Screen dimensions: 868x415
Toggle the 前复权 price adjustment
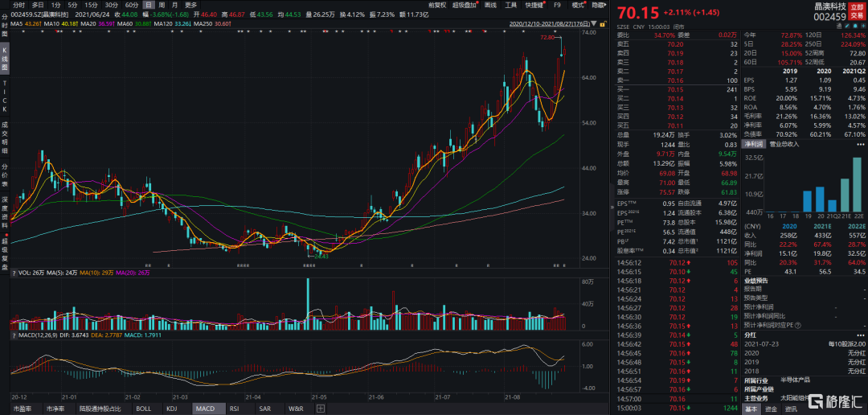[436, 5]
